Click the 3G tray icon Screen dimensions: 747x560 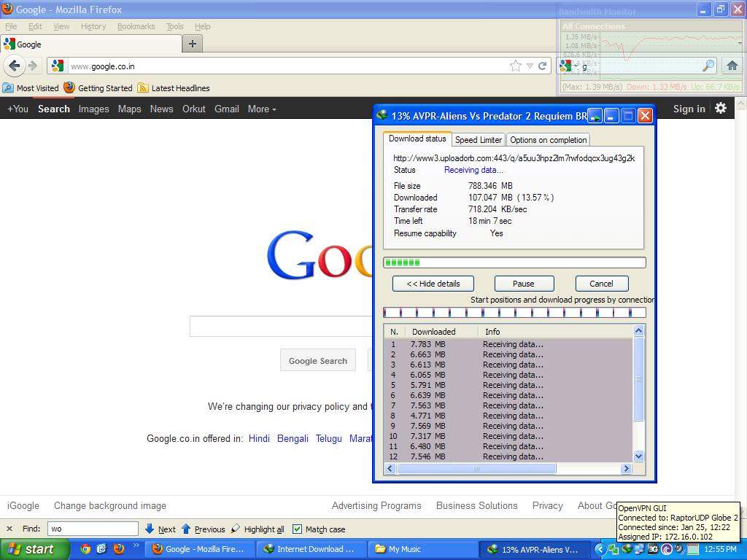click(653, 549)
